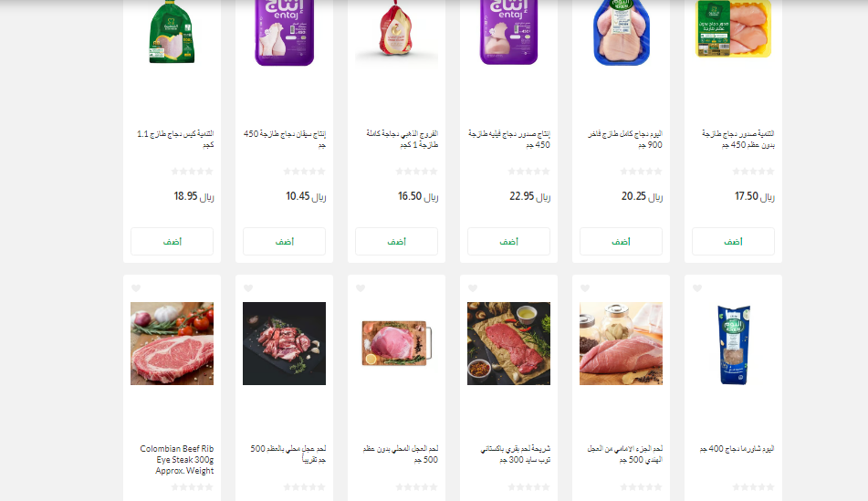Screen dimensions: 868x501
Task: View اليوم شاورما دجاج package image
Action: tap(734, 343)
